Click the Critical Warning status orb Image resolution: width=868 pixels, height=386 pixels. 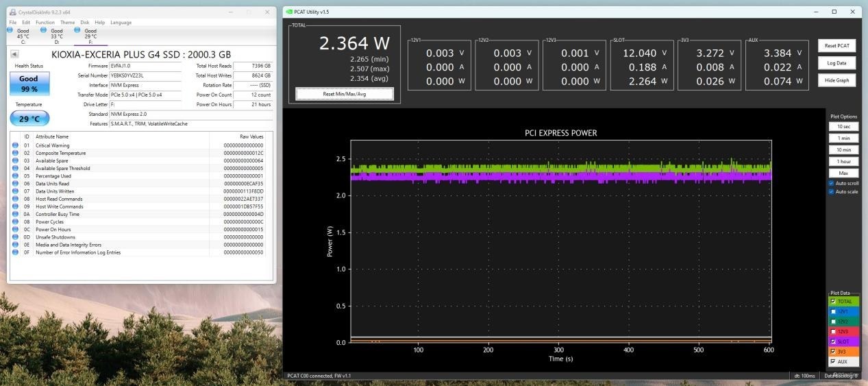click(15, 145)
